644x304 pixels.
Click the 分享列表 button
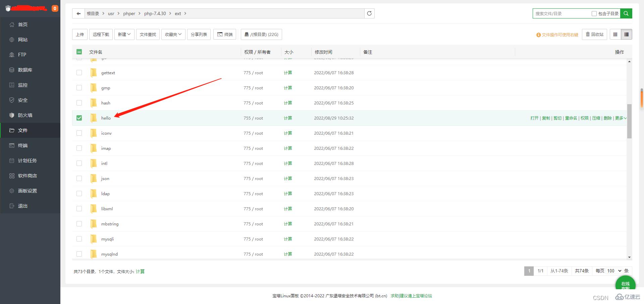[x=199, y=34]
